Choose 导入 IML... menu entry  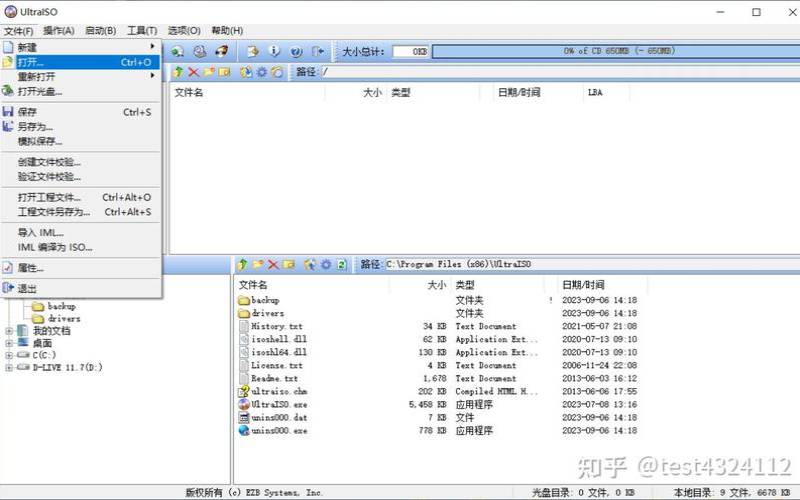[81, 233]
